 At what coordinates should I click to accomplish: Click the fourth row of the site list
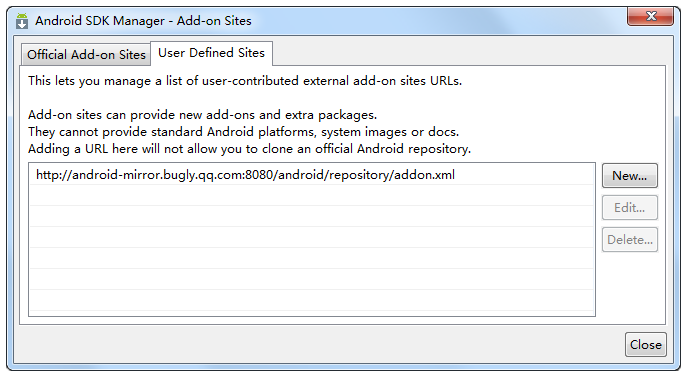coord(311,237)
